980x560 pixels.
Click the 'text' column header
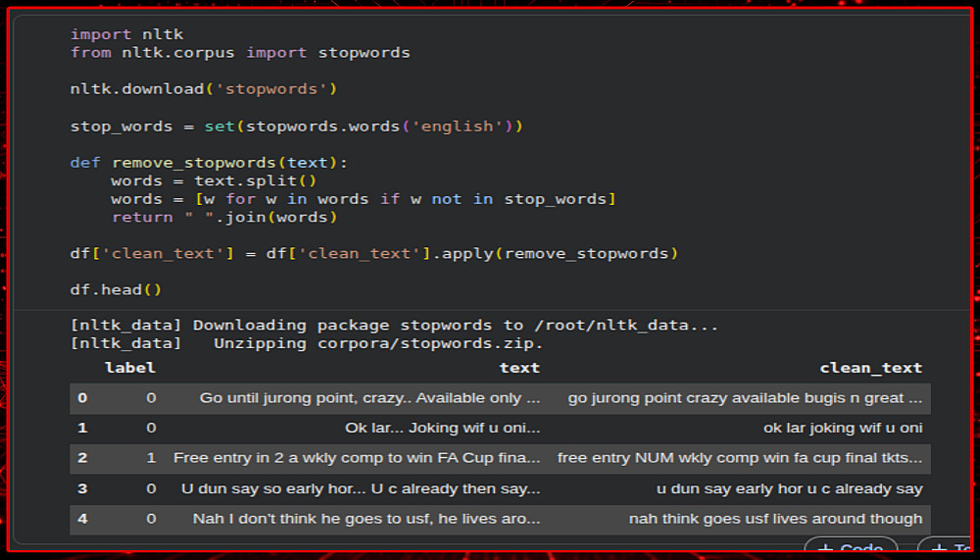[519, 368]
